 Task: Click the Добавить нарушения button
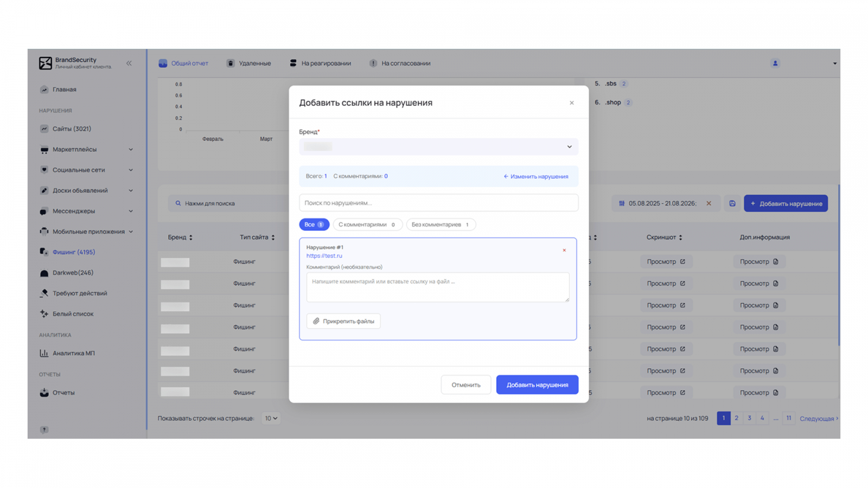pyautogui.click(x=537, y=385)
